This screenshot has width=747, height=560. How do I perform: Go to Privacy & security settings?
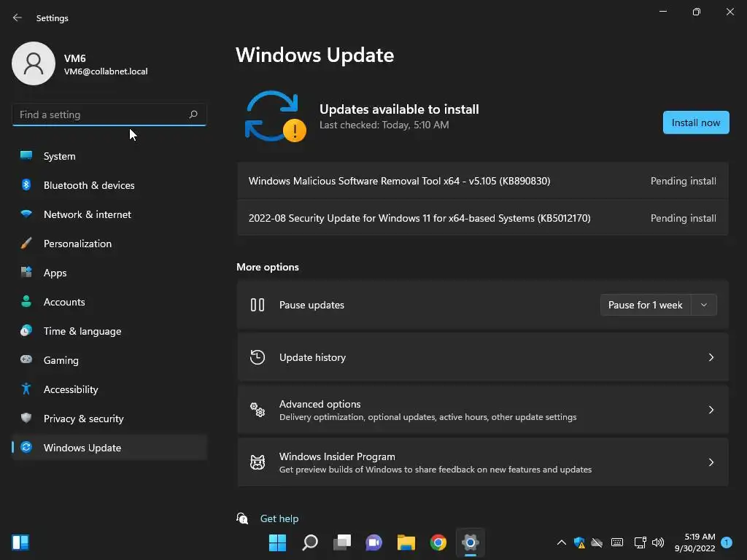click(109, 419)
